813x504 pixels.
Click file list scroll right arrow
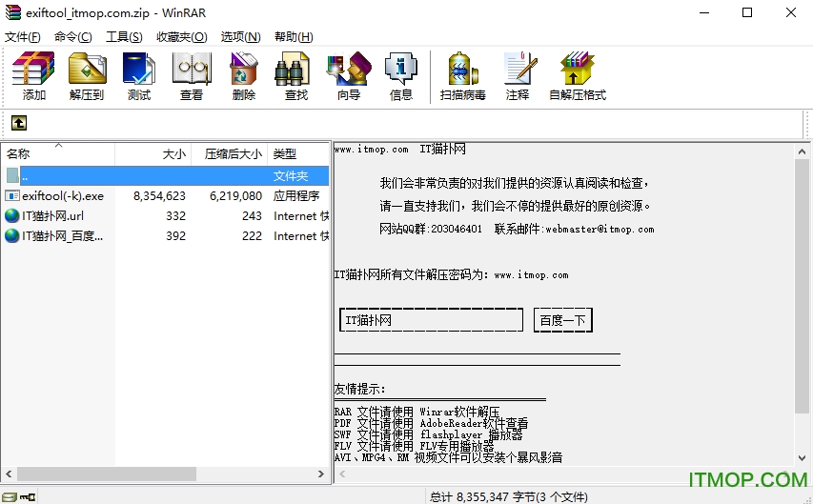coord(321,474)
